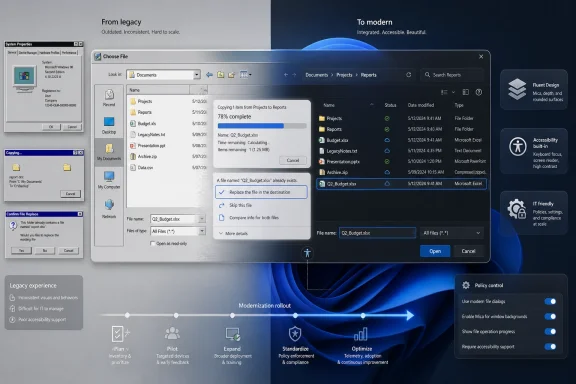Screen dimensions: 576x384
Task: Select Desktop in the legacy places bar
Action: click(109, 125)
